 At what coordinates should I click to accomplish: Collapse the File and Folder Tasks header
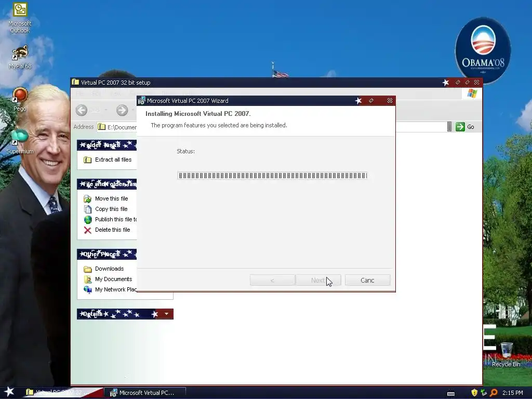point(107,184)
